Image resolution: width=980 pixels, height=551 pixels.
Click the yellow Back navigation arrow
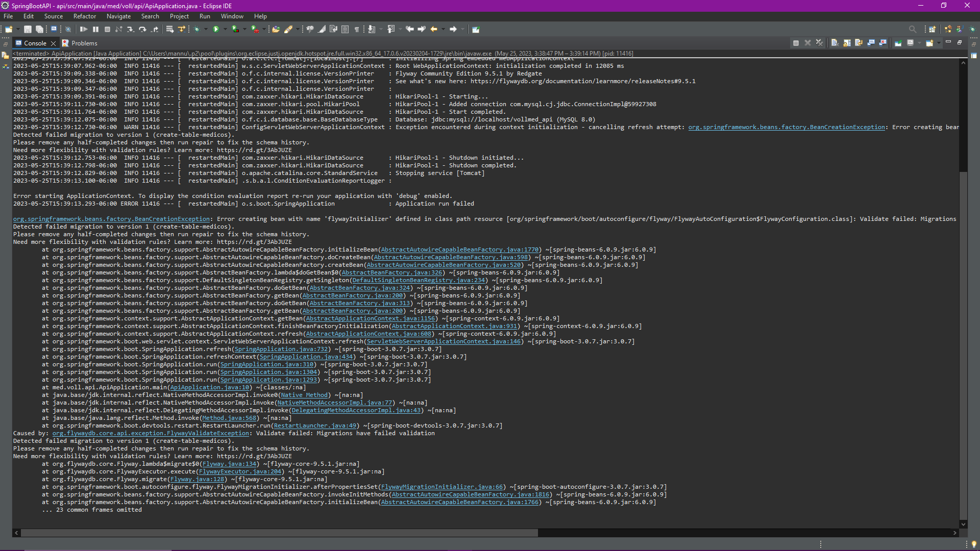click(x=434, y=29)
